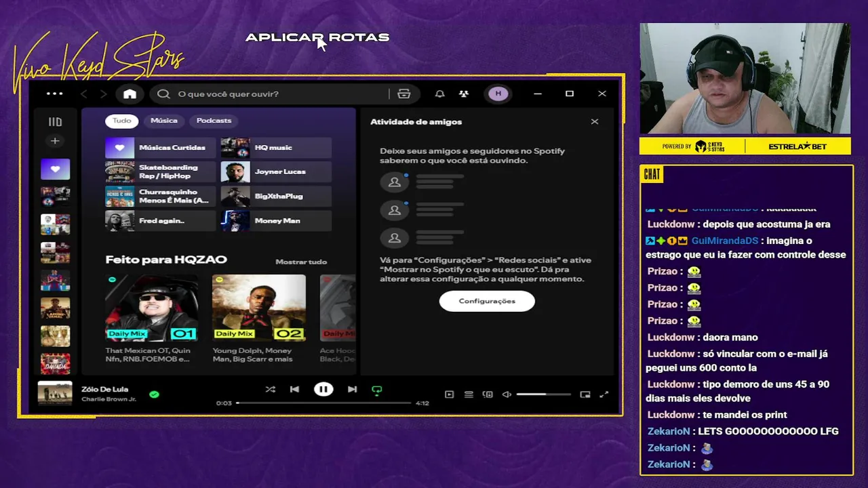The image size is (868, 488).
Task: Mute with the volume speaker icon
Action: (x=507, y=394)
